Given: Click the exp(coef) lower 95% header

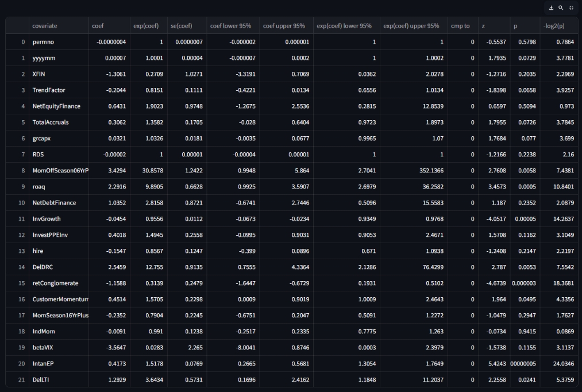Looking at the screenshot, I should [345, 25].
